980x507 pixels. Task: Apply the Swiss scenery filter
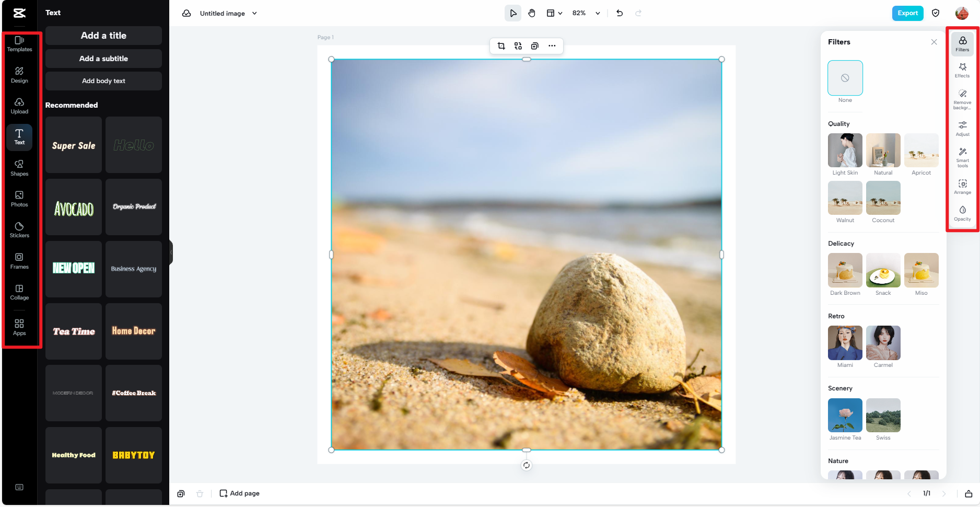click(883, 416)
